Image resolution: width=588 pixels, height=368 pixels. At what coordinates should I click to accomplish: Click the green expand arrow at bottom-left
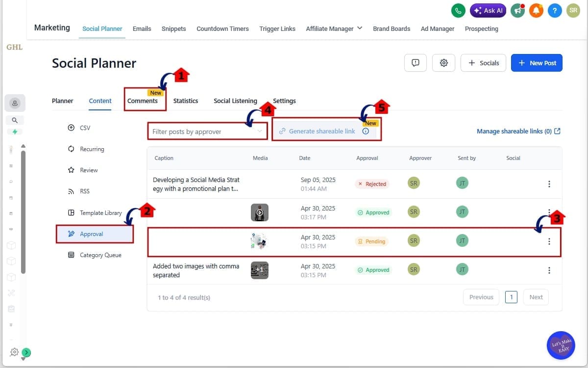(25, 352)
